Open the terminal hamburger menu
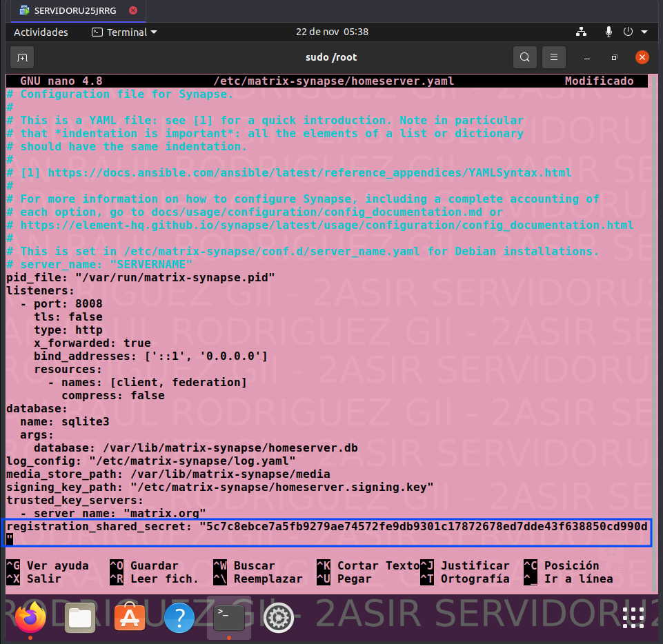This screenshot has height=644, width=663. 553,57
